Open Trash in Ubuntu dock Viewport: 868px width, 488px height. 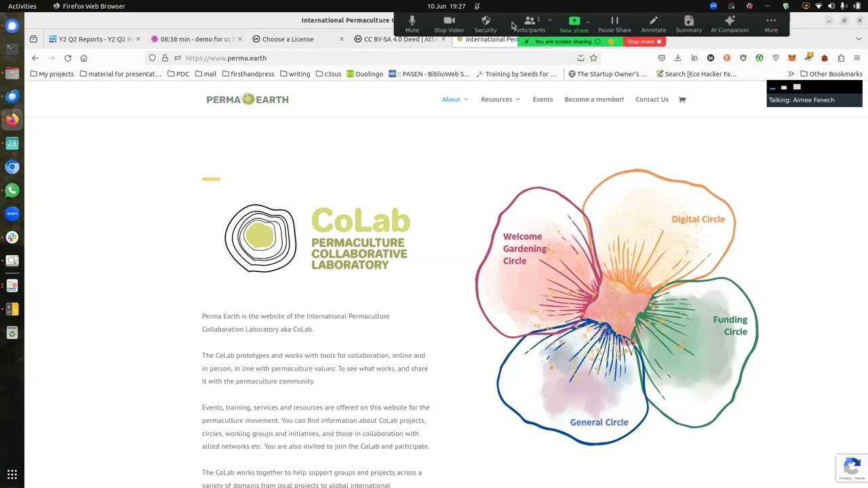pyautogui.click(x=12, y=333)
